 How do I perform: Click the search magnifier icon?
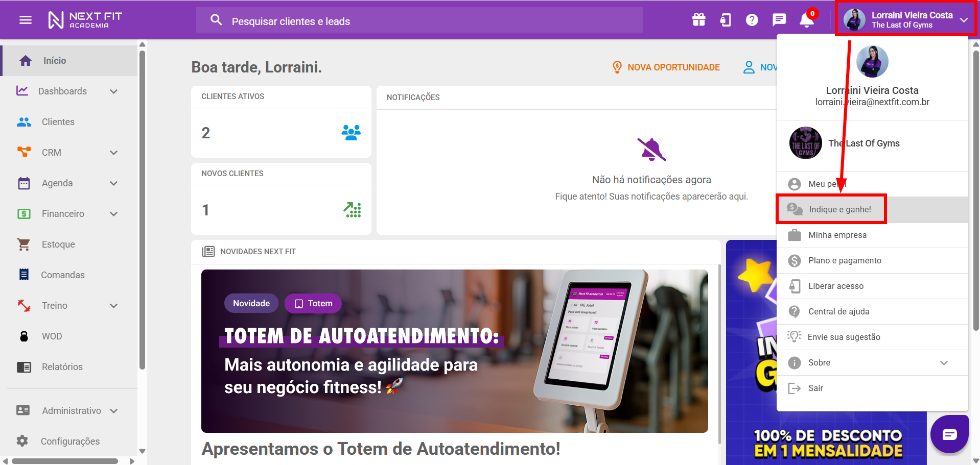(x=216, y=20)
